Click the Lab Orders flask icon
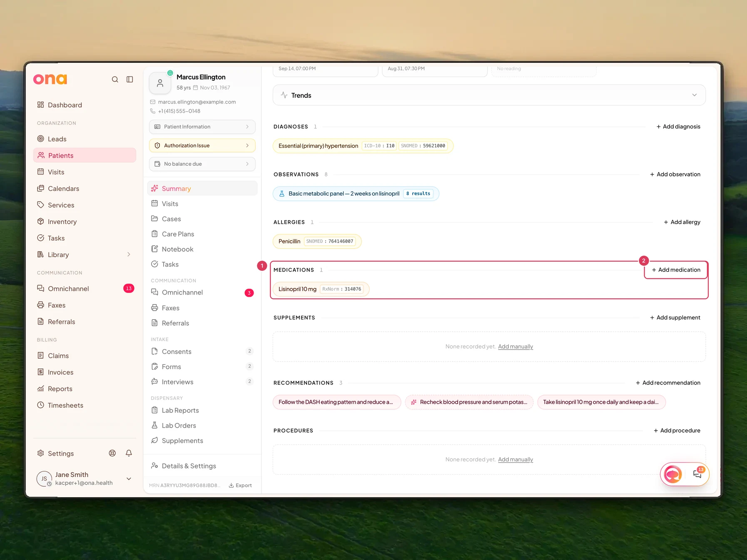This screenshot has height=560, width=747. pos(154,426)
